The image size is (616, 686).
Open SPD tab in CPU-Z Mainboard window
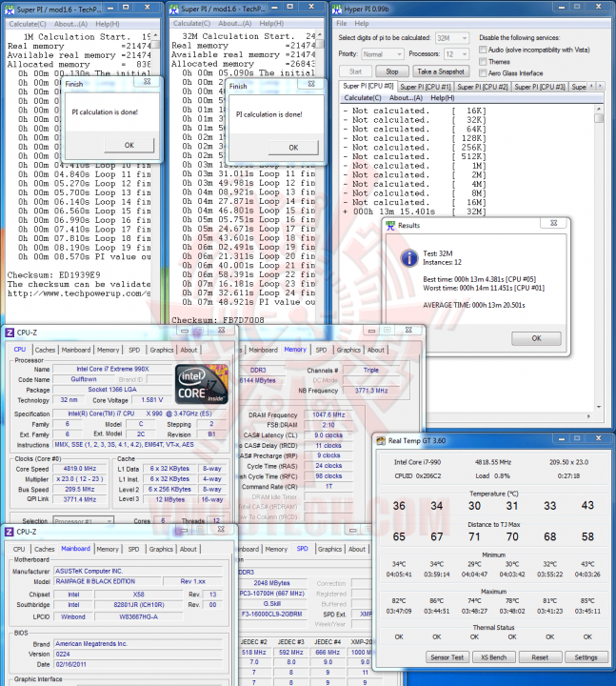point(134,549)
